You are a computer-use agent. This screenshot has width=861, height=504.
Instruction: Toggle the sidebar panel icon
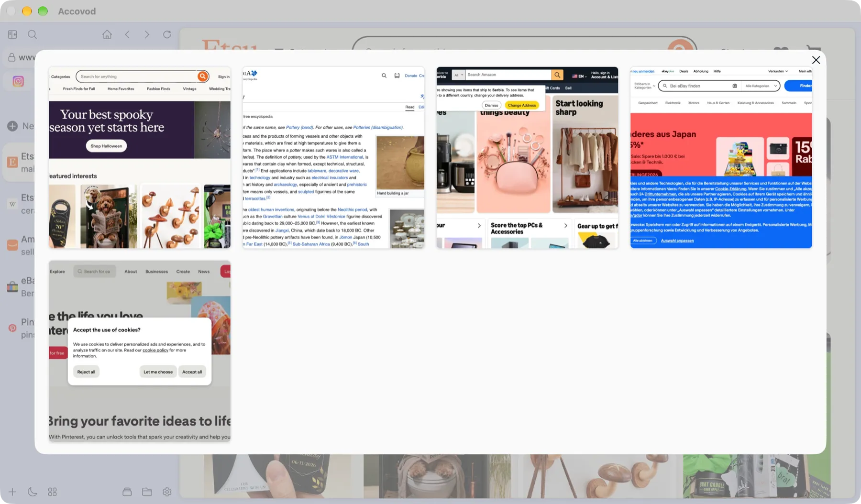[12, 34]
